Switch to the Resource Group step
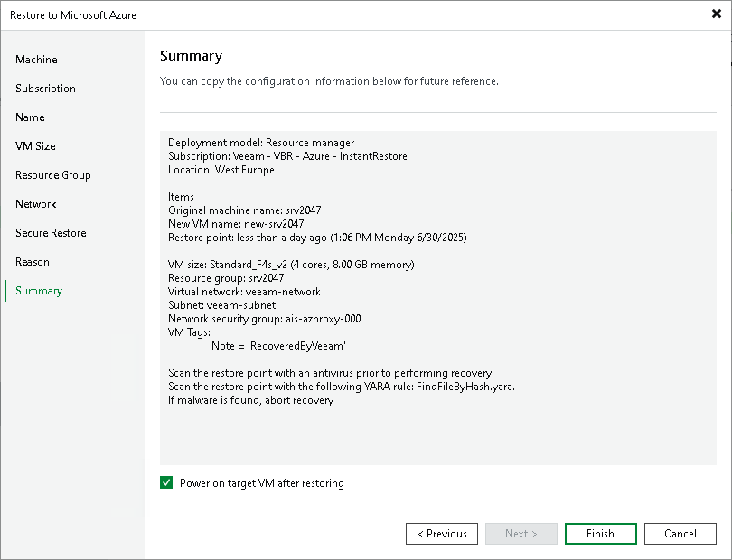Image resolution: width=732 pixels, height=560 pixels. [52, 175]
